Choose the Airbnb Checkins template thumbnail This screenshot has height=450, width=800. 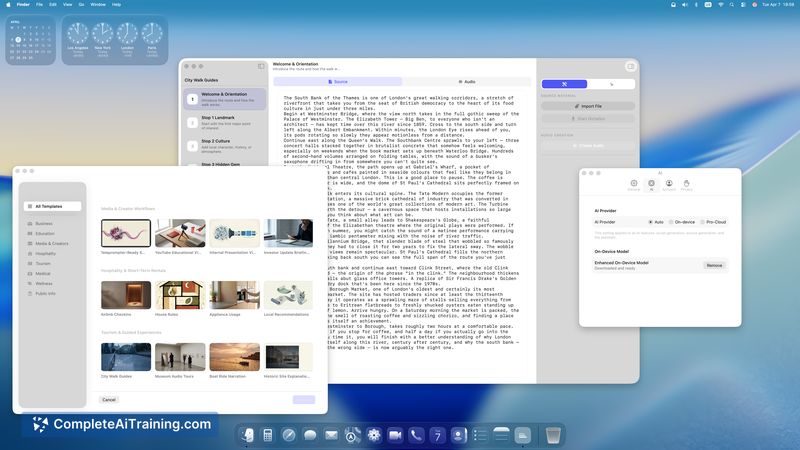coord(126,295)
